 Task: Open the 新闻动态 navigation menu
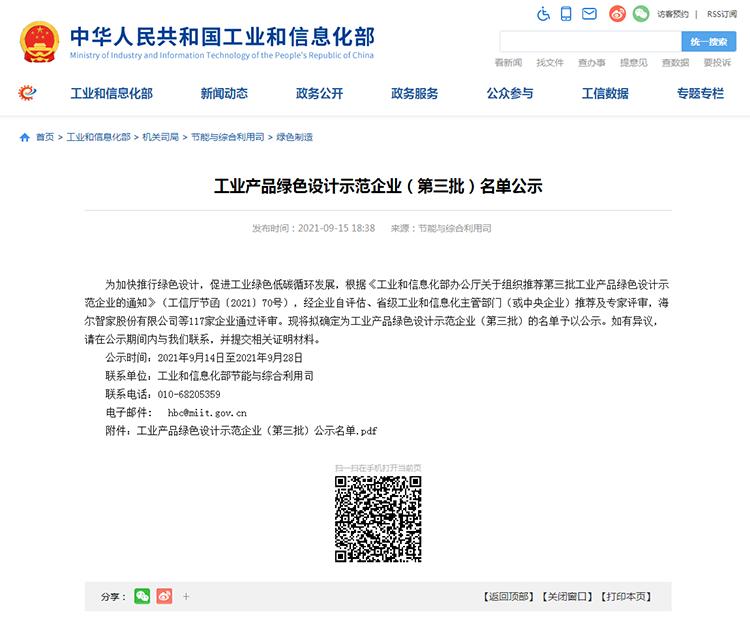[x=224, y=94]
